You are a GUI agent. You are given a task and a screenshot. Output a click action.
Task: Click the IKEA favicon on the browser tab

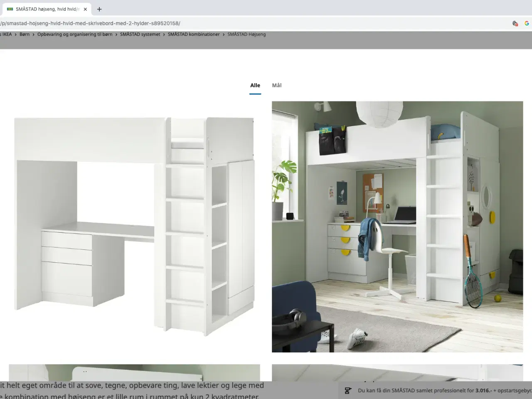(x=9, y=9)
